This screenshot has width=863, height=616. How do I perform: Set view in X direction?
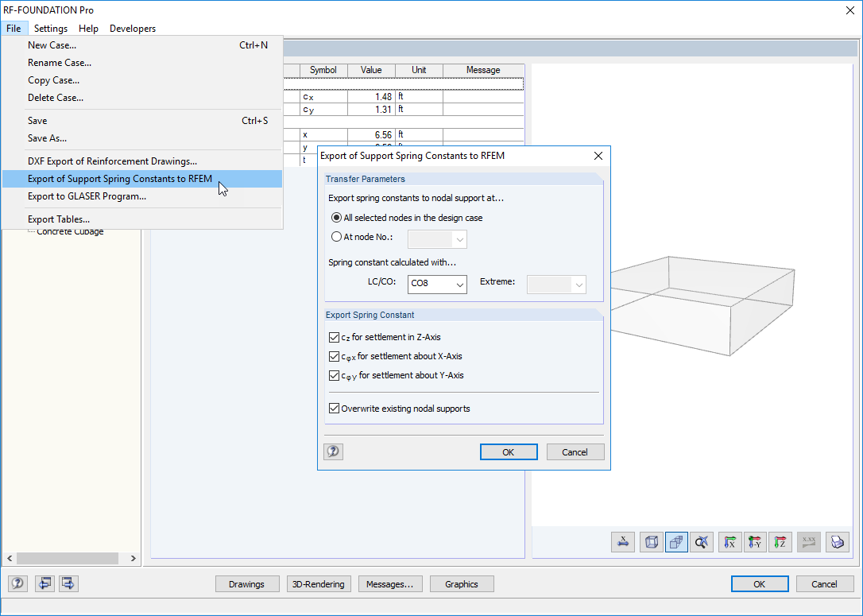point(729,542)
